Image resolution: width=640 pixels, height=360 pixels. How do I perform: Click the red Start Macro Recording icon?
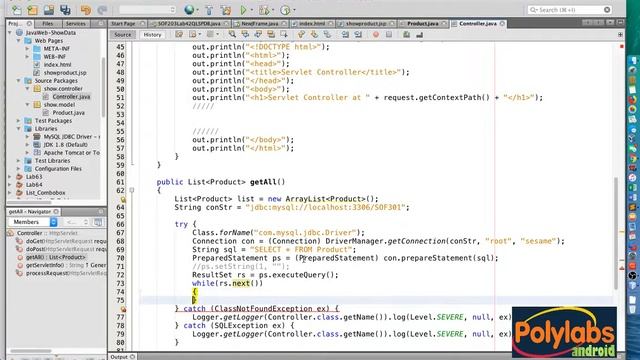[x=376, y=35]
